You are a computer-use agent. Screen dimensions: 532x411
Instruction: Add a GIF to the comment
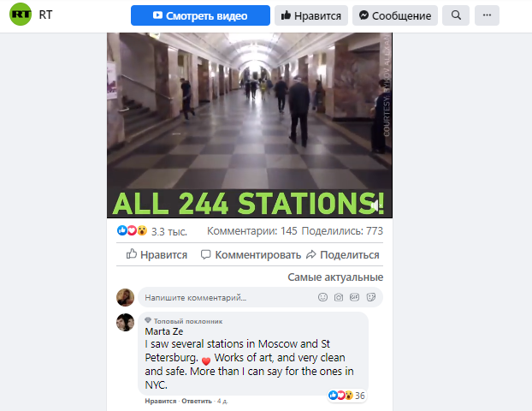pos(354,298)
